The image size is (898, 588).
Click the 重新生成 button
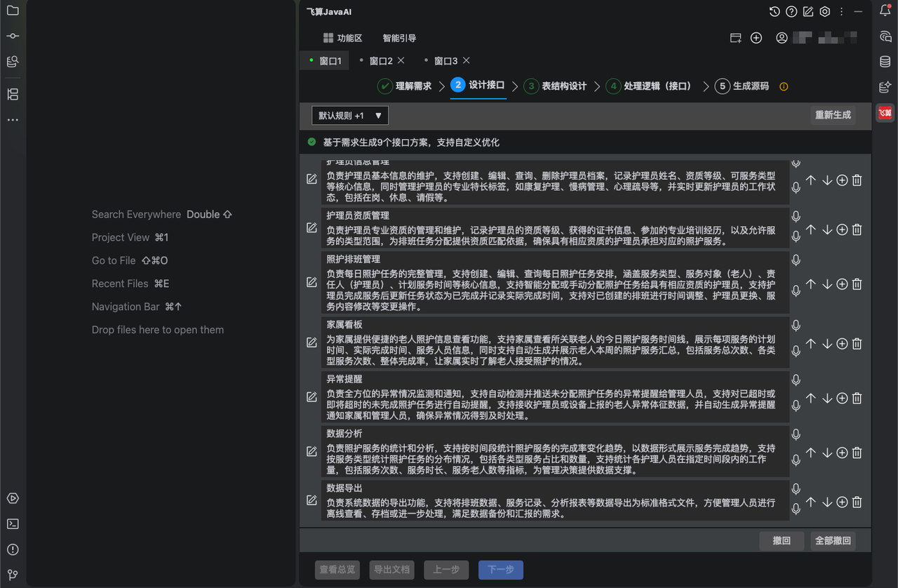point(833,115)
